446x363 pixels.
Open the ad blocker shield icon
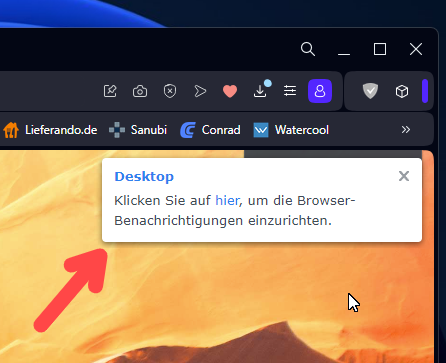pos(170,91)
